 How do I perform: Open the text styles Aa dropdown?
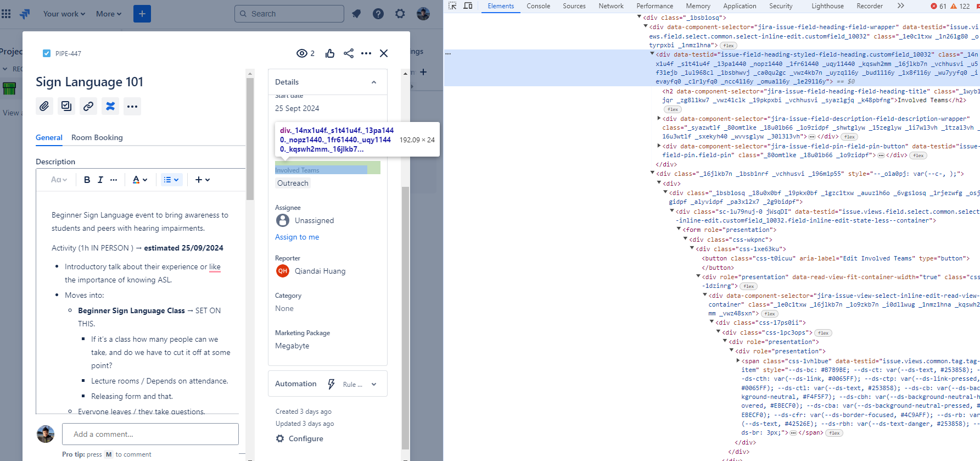(59, 180)
